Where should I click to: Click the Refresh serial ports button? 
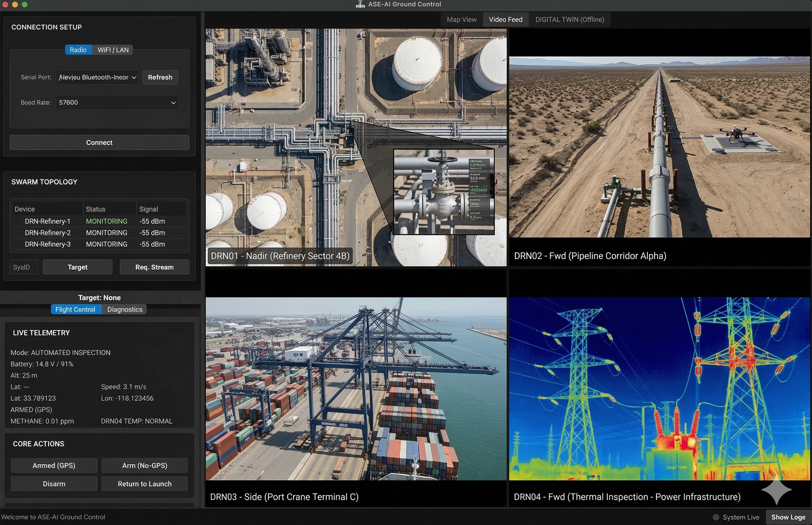160,77
